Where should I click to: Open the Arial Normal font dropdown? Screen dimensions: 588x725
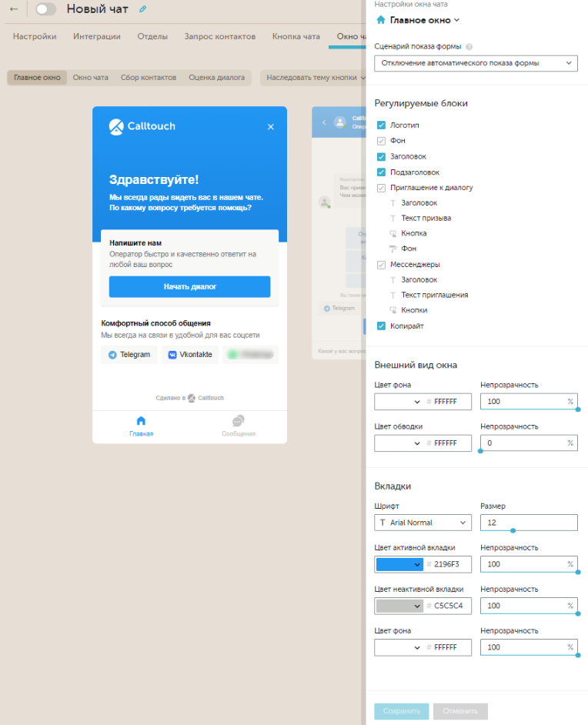423,523
